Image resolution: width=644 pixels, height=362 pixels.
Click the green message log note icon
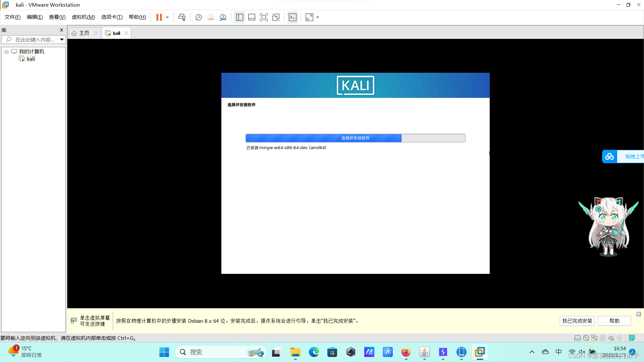point(632,338)
